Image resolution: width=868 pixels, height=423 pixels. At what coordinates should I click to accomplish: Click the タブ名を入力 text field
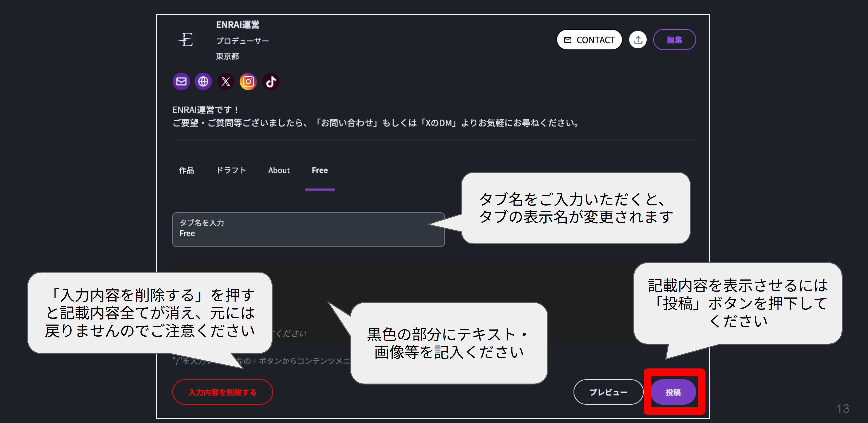[308, 229]
